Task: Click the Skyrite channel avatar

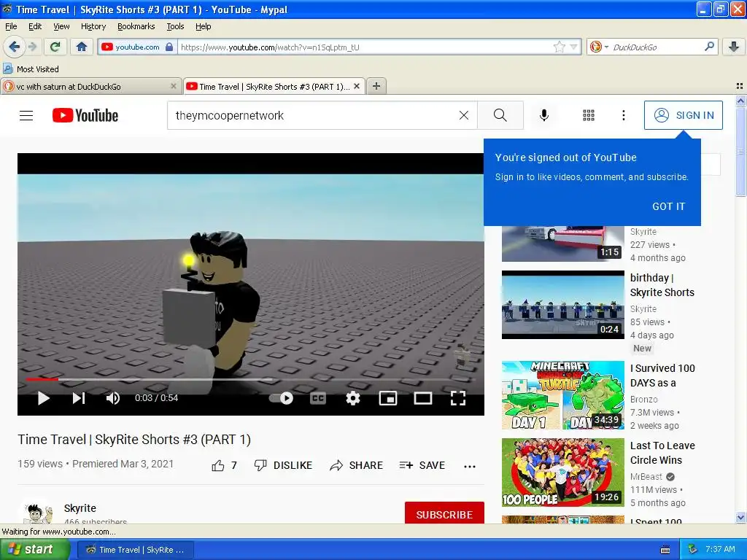Action: [x=38, y=512]
